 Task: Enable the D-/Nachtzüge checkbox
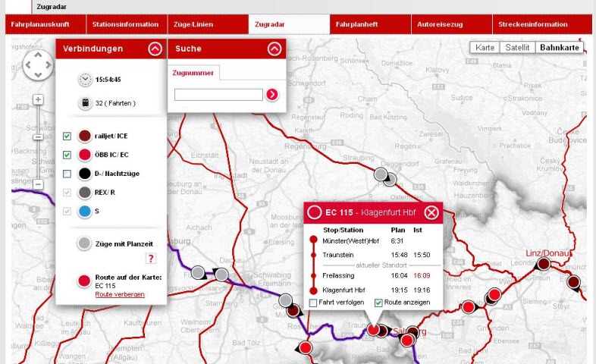tap(67, 174)
